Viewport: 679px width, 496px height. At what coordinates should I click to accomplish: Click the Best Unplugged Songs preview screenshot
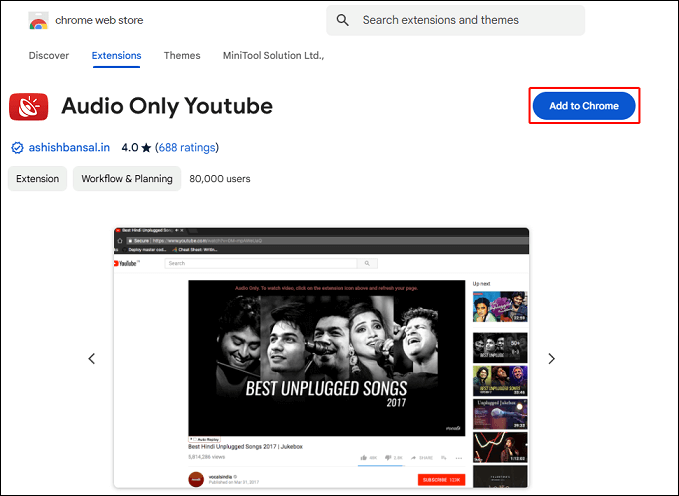tap(321, 358)
